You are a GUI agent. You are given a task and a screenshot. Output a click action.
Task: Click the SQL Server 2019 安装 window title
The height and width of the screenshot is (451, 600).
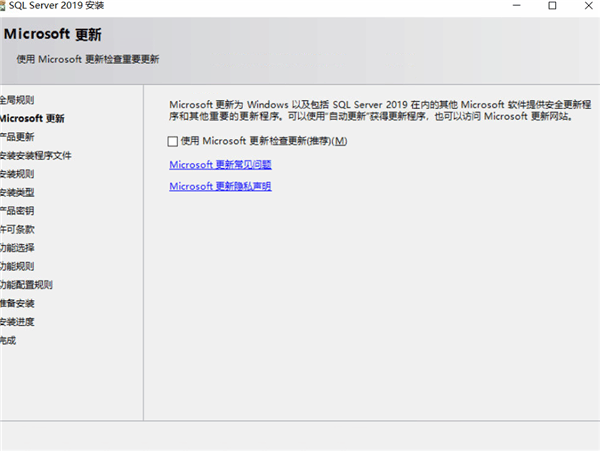[x=56, y=6]
